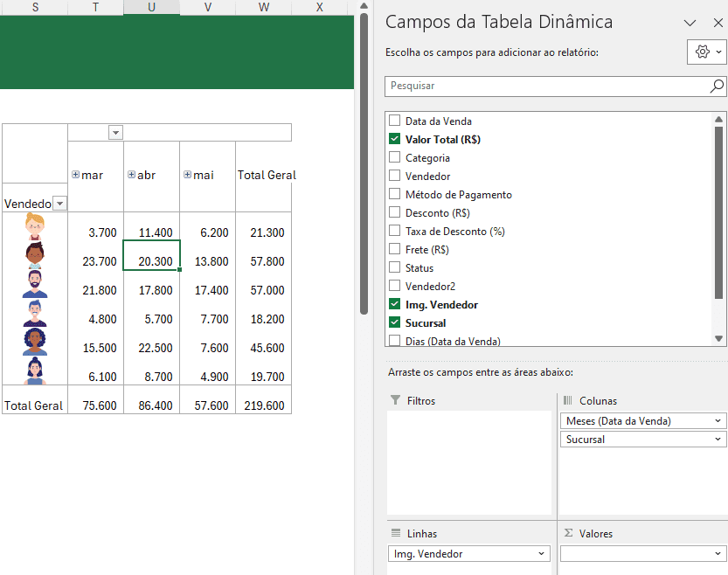
Task: Click the Colunas area icon
Action: [569, 399]
